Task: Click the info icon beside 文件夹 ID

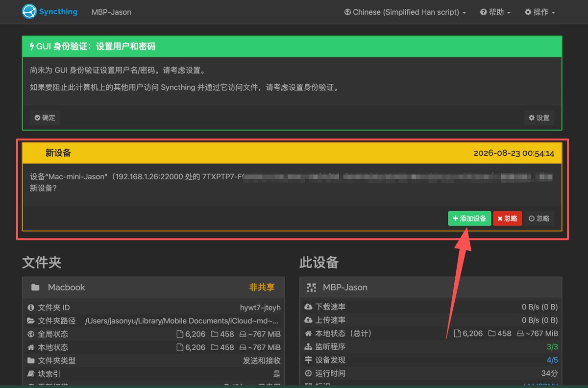Action: click(31, 308)
